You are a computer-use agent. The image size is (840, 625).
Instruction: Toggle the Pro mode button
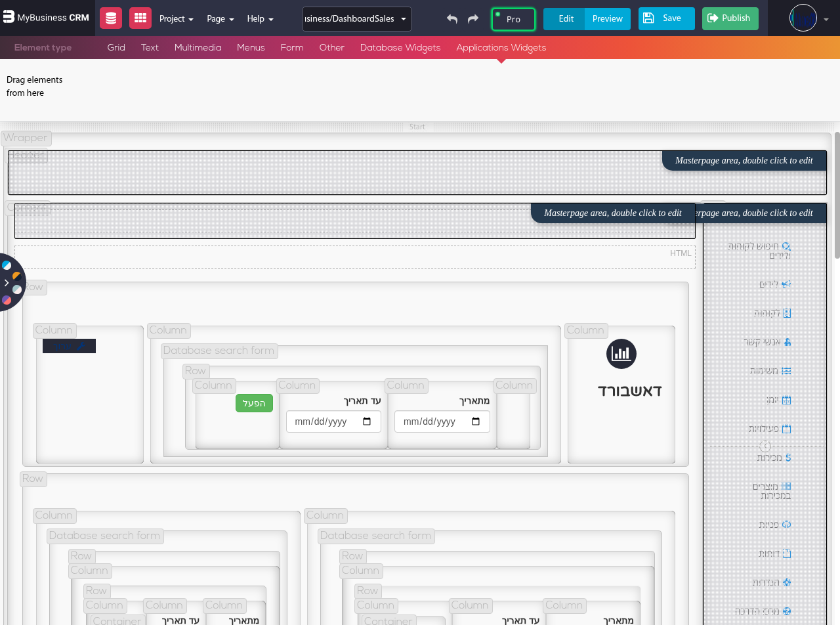[x=513, y=19]
